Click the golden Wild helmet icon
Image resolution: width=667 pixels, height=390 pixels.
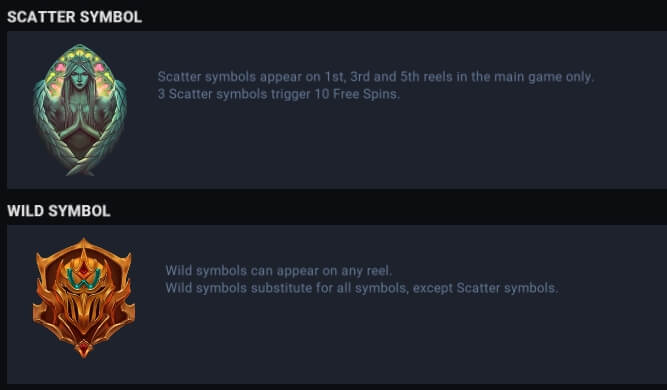coord(84,298)
